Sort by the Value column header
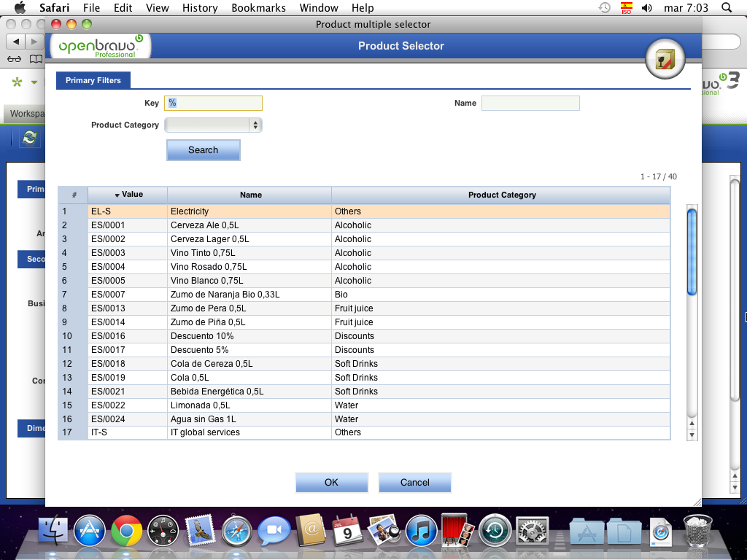This screenshot has height=560, width=747. pos(128,195)
